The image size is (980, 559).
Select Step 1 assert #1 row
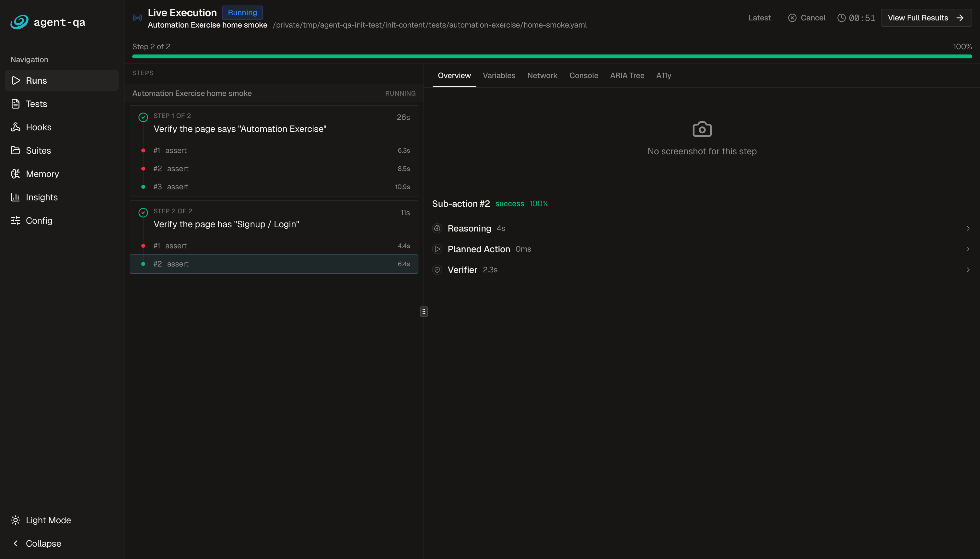coord(274,150)
